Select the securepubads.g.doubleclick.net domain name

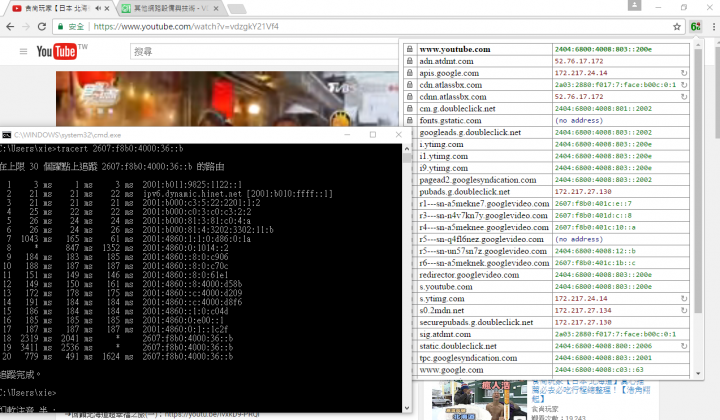point(476,322)
